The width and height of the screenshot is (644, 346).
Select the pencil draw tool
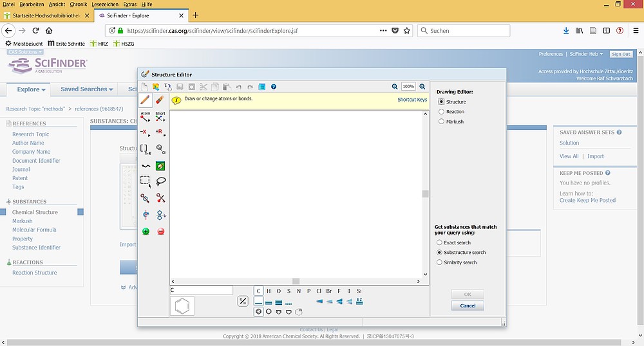(x=146, y=100)
